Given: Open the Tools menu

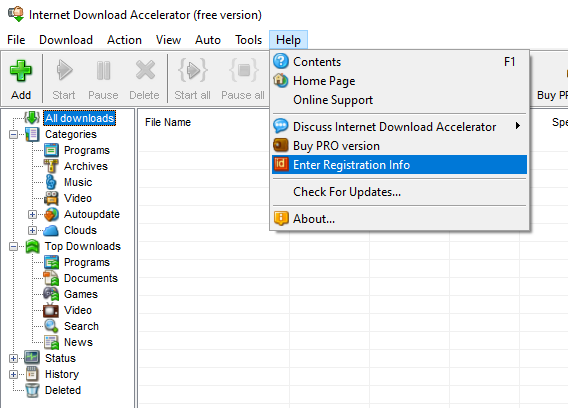Looking at the screenshot, I should (x=248, y=39).
